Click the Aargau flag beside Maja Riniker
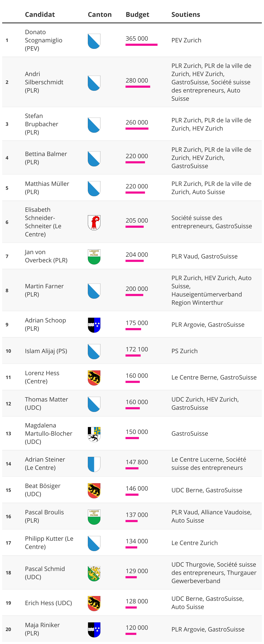The image size is (264, 644). [94, 630]
